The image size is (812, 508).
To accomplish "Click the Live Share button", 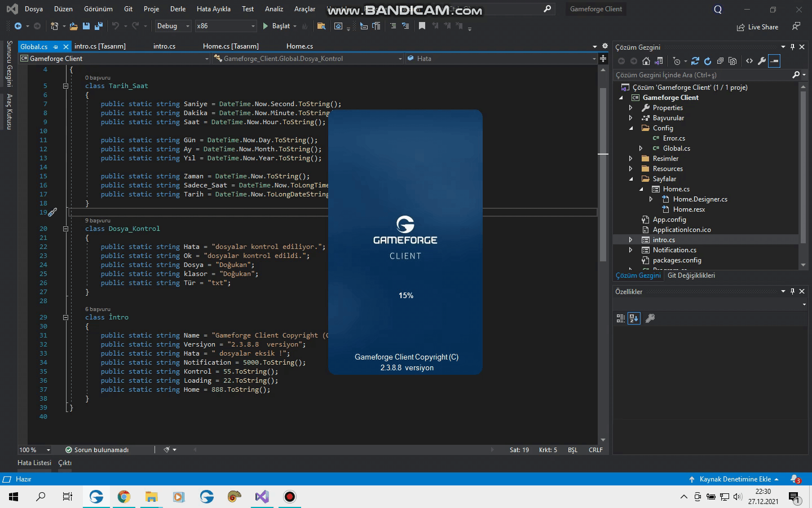I will point(757,27).
